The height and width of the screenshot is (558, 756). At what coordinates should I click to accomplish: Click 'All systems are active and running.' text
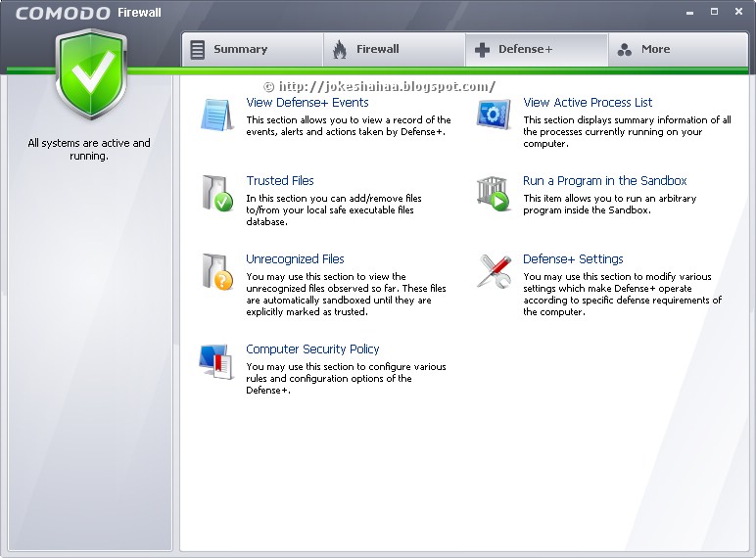(89, 150)
